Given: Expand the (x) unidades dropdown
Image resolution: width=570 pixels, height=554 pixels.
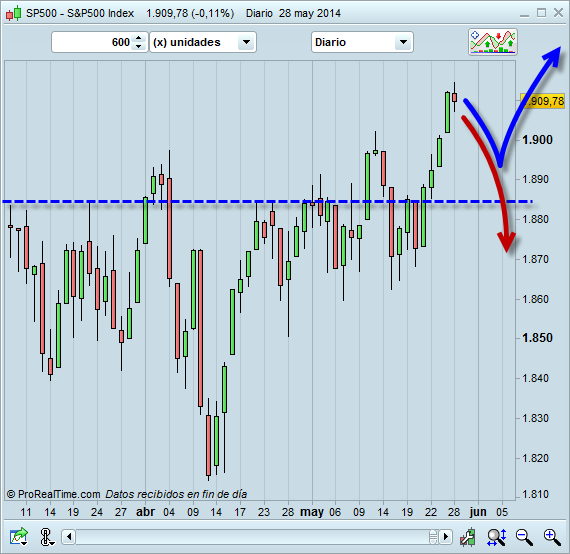Looking at the screenshot, I should (x=246, y=42).
